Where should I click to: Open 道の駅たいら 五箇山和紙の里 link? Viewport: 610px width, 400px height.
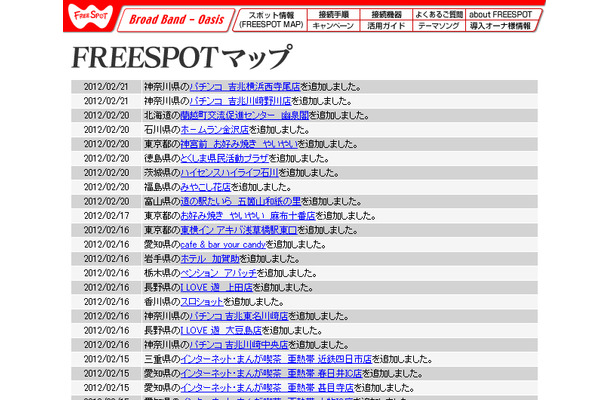point(241,202)
